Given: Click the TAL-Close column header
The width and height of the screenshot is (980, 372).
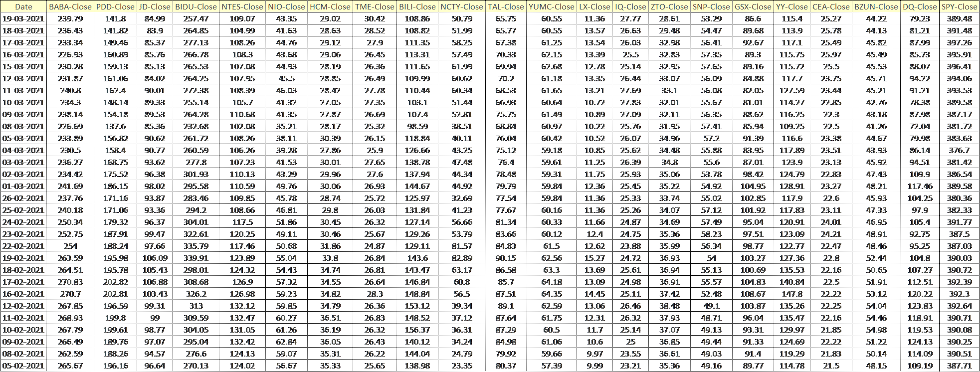Looking at the screenshot, I should 506,6.
